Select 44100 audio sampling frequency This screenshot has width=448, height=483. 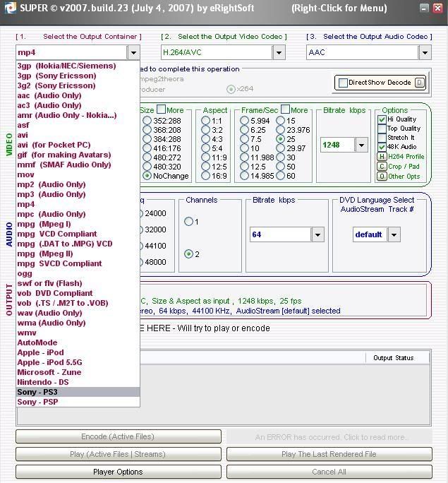click(x=153, y=246)
